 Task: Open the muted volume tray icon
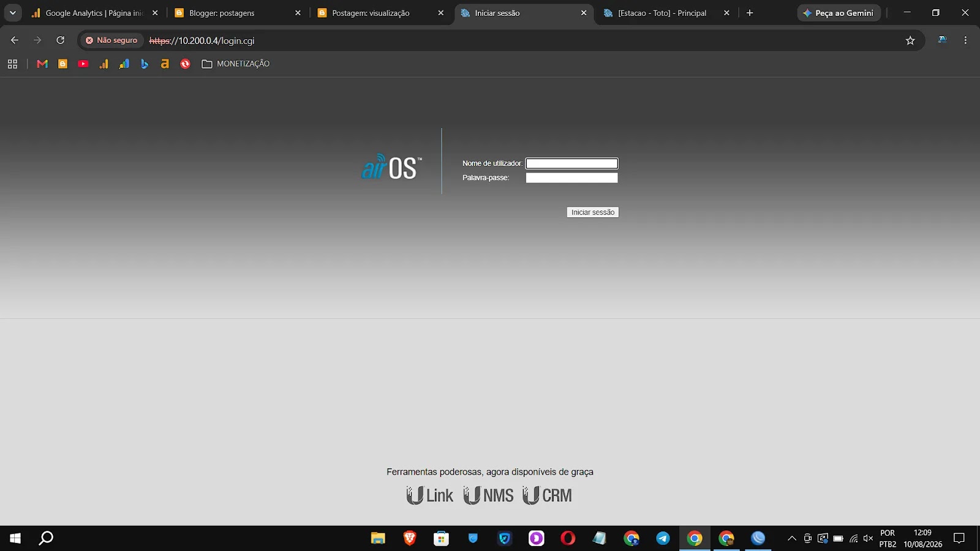coord(868,539)
